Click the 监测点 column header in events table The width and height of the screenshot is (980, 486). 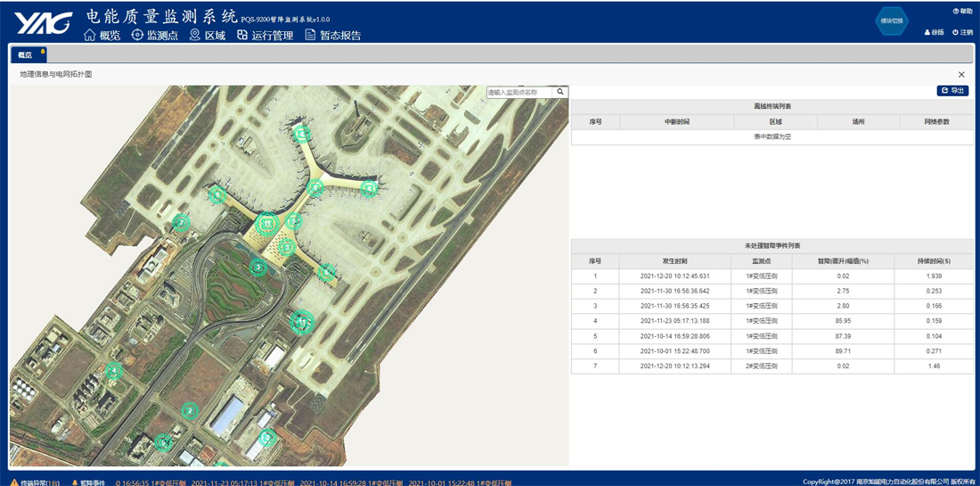(761, 260)
